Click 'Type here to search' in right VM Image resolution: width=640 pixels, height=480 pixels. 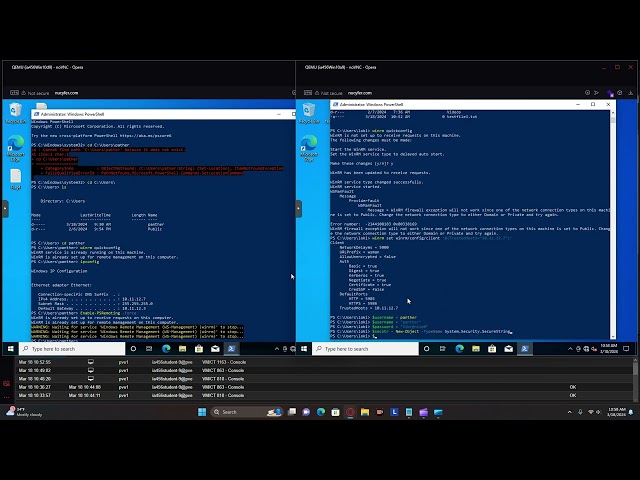tap(365, 349)
